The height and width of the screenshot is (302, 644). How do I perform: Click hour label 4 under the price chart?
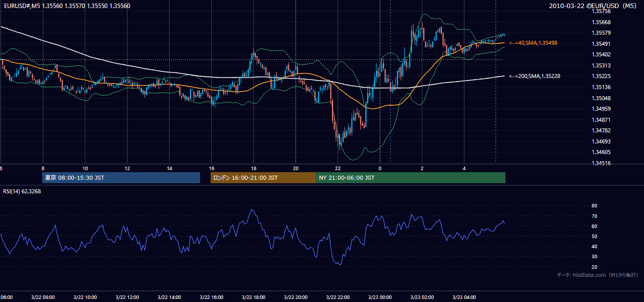464,168
